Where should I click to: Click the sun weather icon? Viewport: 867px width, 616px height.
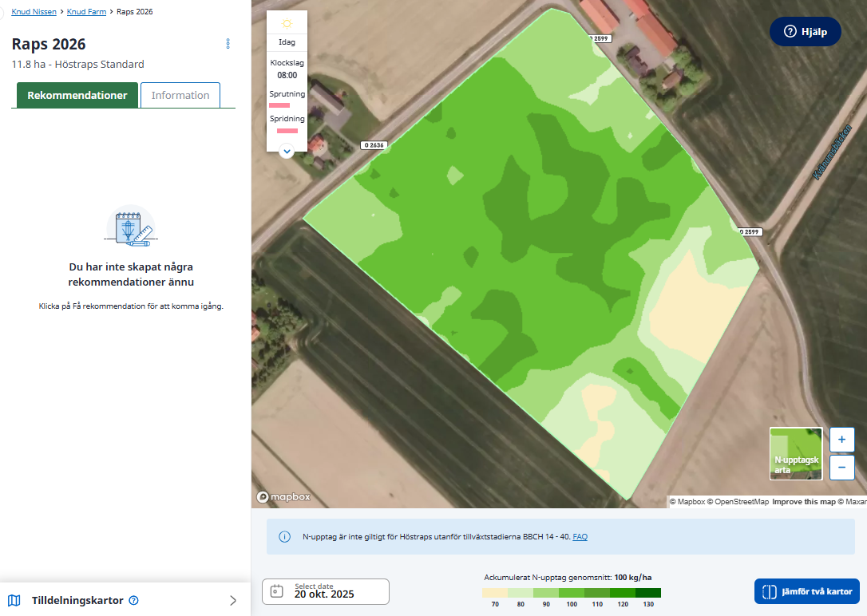pyautogui.click(x=287, y=24)
